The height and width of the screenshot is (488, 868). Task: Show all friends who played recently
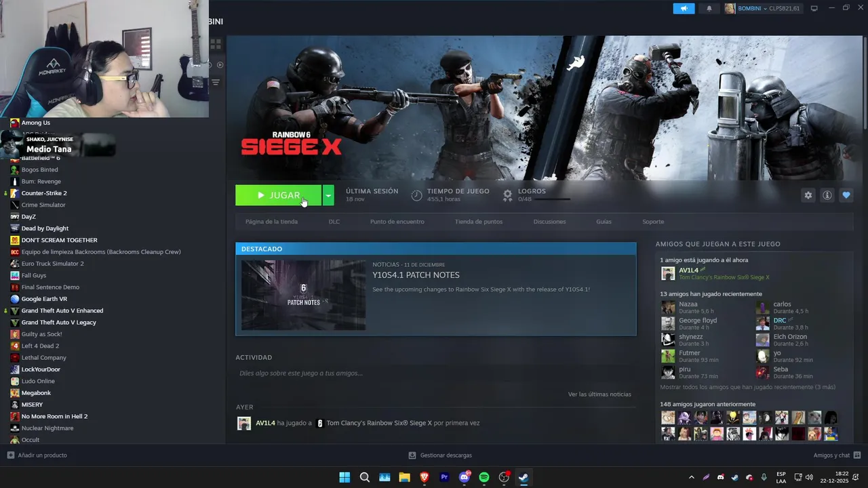[x=747, y=387]
